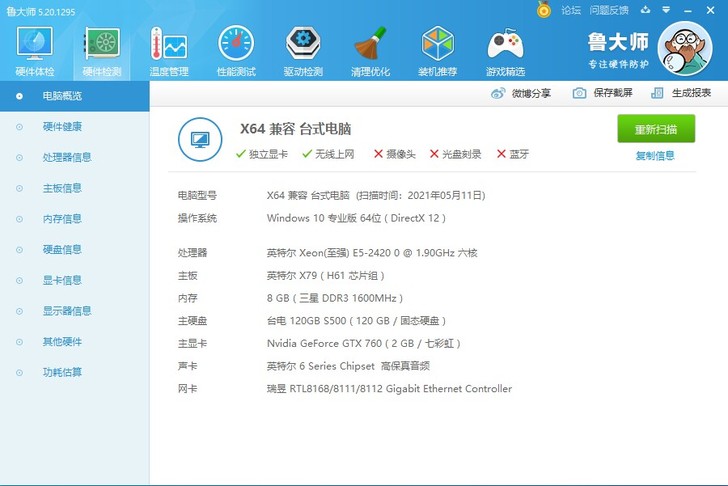Click the Xeon E5-2420 processor text
The width and height of the screenshot is (728, 486).
click(372, 253)
